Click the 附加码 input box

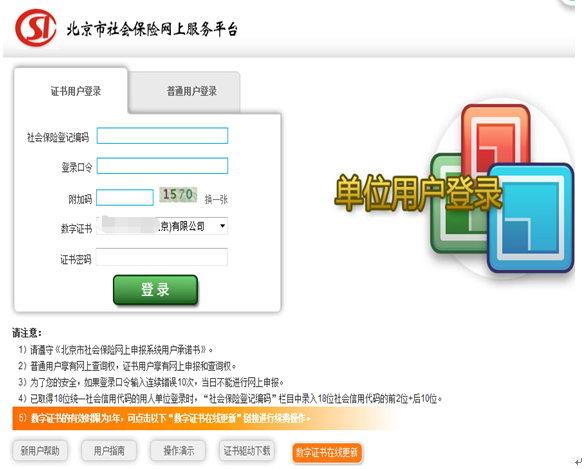click(x=125, y=197)
